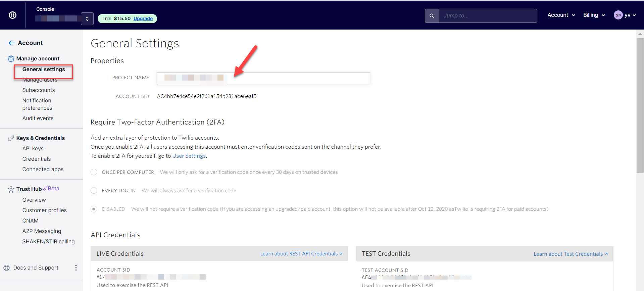Open SHAKEN/STIR calling page
Viewport: 644px width, 291px height.
(x=49, y=242)
